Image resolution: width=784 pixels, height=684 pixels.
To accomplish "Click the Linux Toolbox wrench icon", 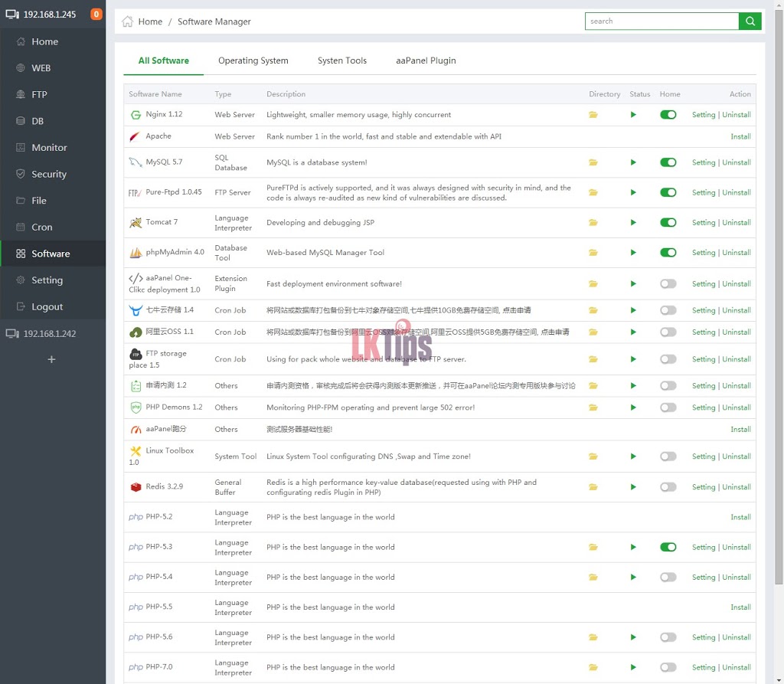I will coord(135,451).
